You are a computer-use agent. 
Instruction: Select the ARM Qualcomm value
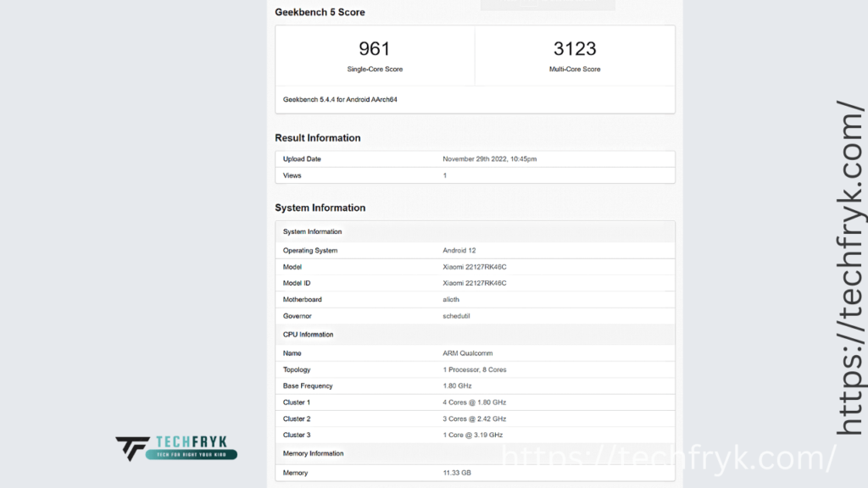[467, 353]
